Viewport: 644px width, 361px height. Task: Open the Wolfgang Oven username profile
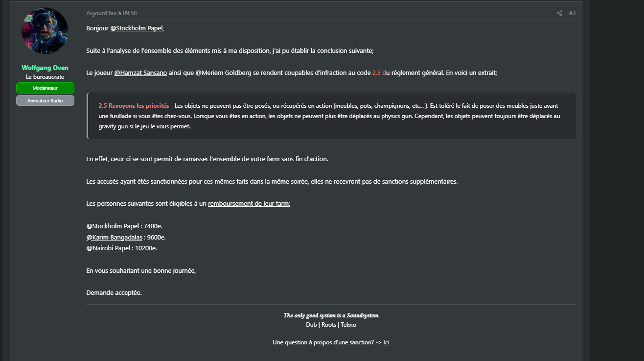pos(45,68)
